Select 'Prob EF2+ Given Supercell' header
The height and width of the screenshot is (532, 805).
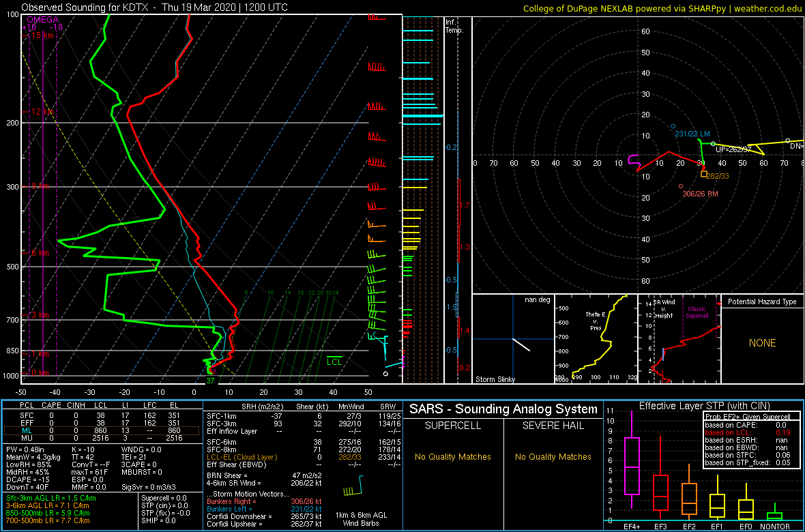click(747, 417)
